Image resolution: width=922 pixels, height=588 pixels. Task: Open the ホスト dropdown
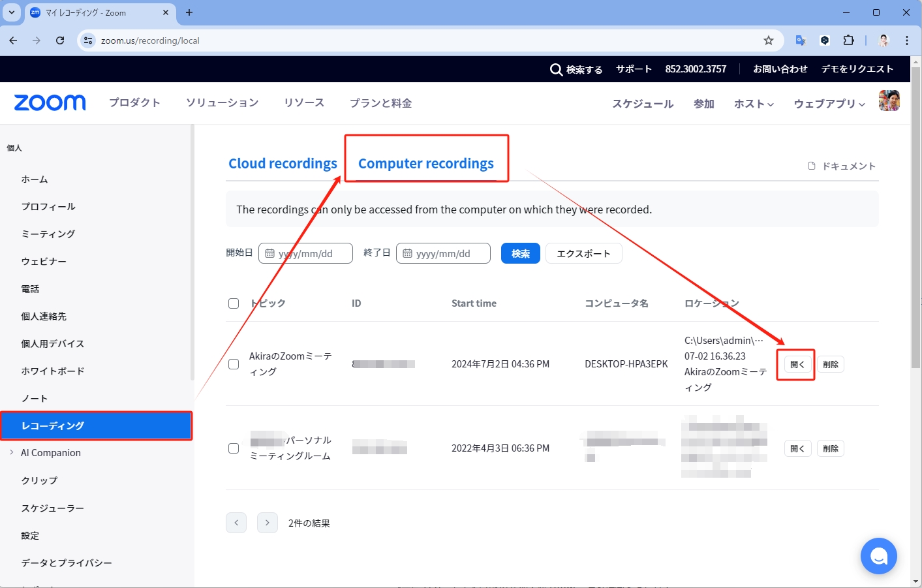click(x=752, y=103)
